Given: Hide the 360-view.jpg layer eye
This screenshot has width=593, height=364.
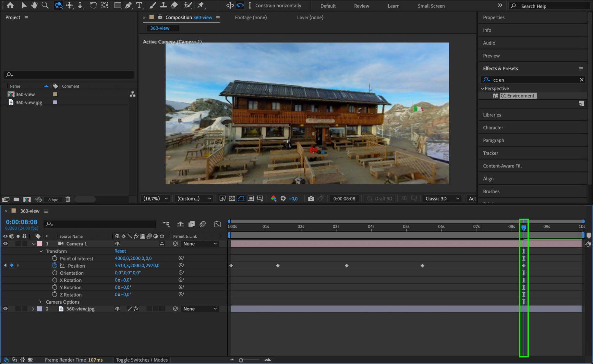Looking at the screenshot, I should click(5, 309).
